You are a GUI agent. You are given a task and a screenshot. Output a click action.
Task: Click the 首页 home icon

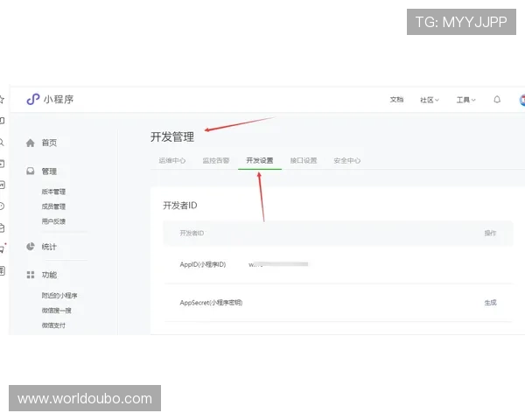click(x=30, y=143)
